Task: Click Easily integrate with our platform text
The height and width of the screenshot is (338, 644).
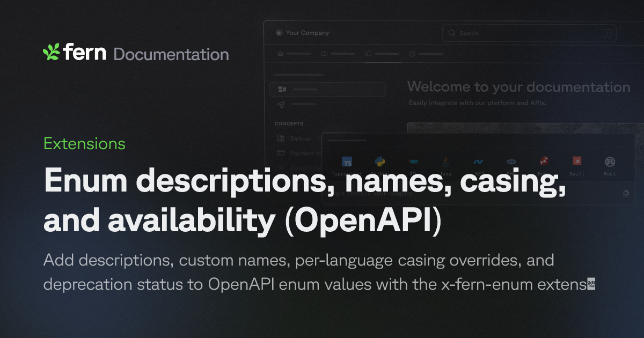Action: point(477,102)
